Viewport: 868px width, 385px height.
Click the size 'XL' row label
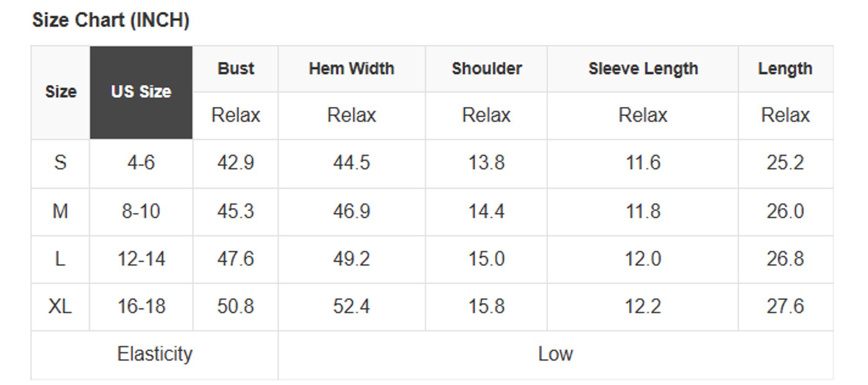(x=60, y=307)
